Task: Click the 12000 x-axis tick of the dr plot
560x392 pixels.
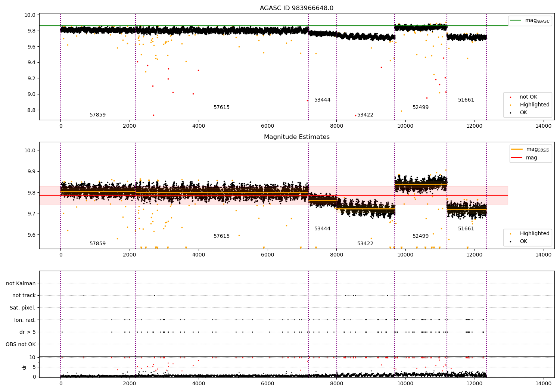Action: click(474, 384)
